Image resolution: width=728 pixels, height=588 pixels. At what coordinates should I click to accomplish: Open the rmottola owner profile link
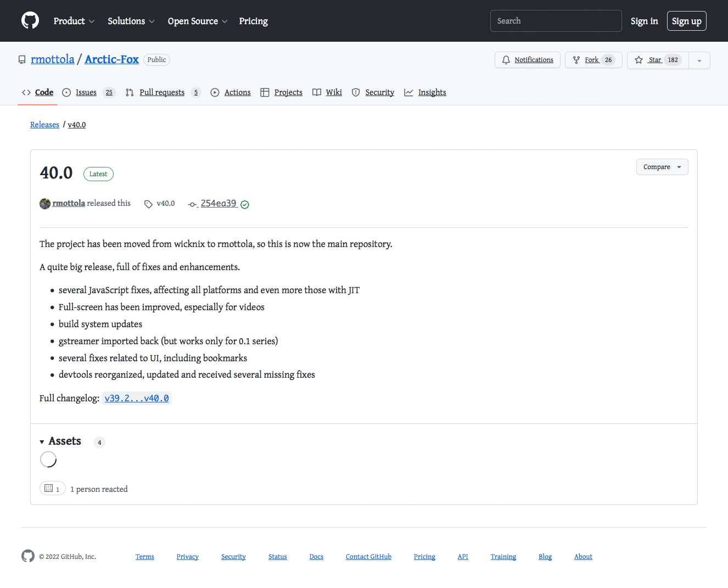coord(53,59)
